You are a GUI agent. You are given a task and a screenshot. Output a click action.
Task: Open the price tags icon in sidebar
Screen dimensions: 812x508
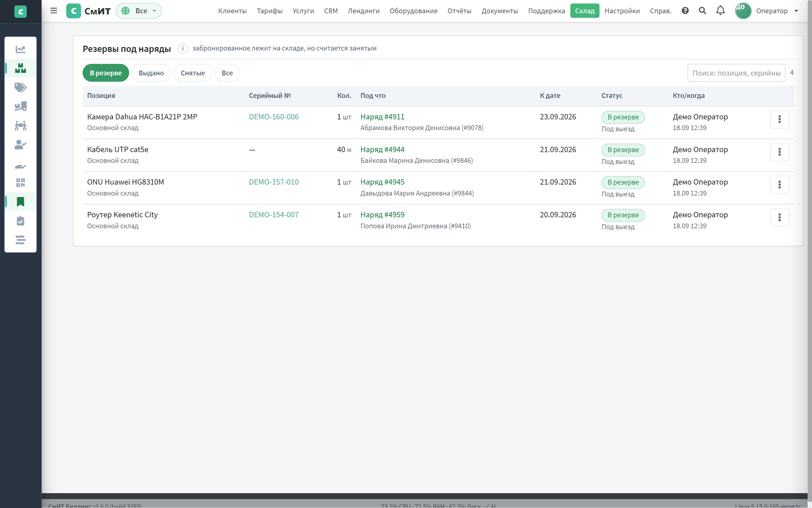click(x=21, y=87)
